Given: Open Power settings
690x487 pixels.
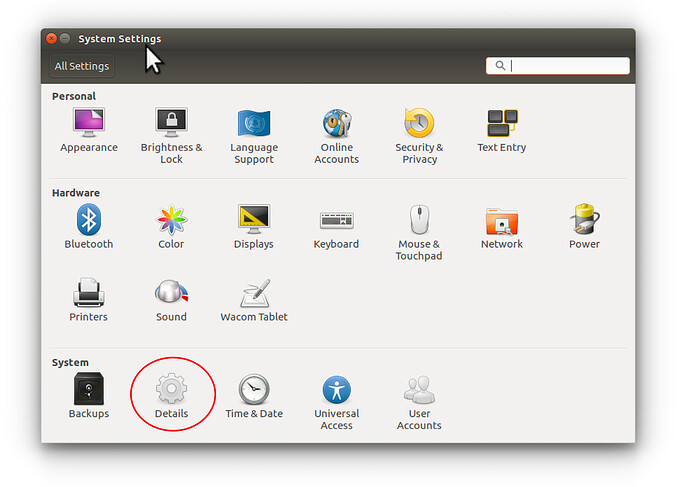Looking at the screenshot, I should tap(584, 227).
